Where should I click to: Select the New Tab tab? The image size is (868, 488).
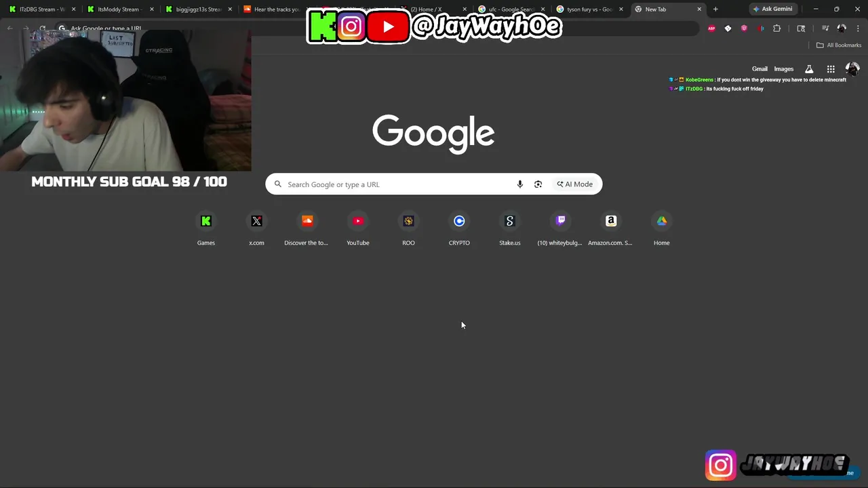coord(668,9)
